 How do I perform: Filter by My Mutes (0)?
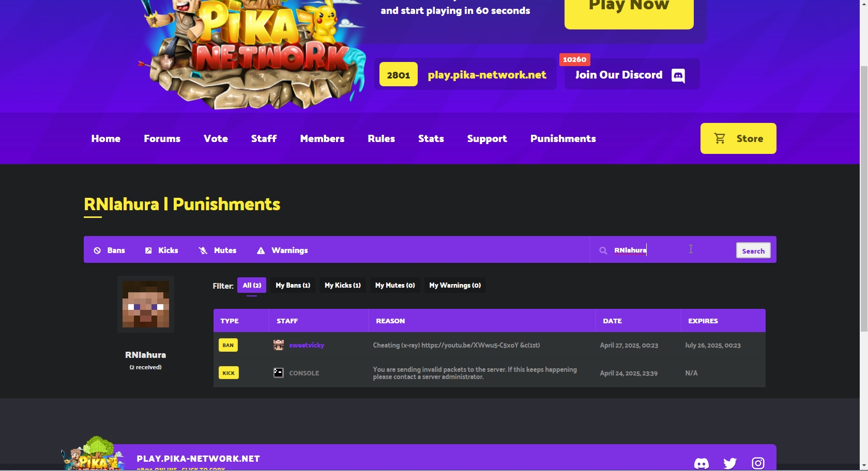coord(395,285)
